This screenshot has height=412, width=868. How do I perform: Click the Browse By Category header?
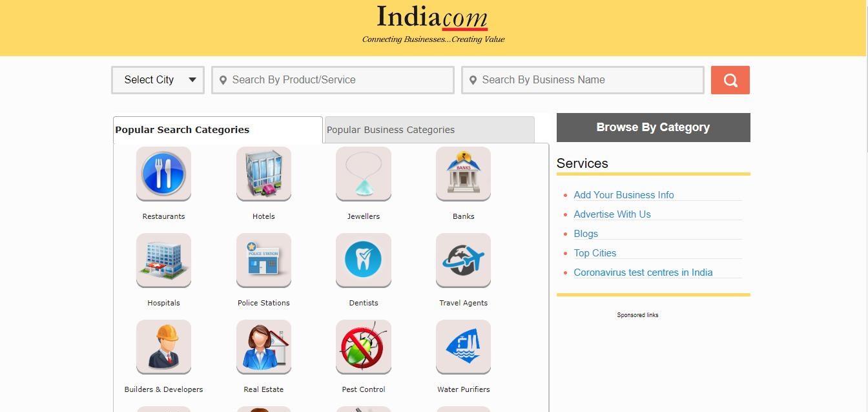654,127
